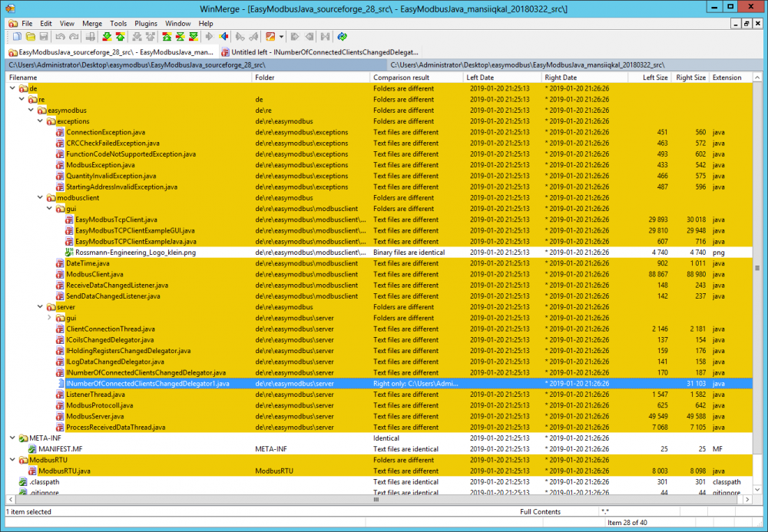Click the horizontal scrollbar thumb at bottom

pyautogui.click(x=376, y=500)
